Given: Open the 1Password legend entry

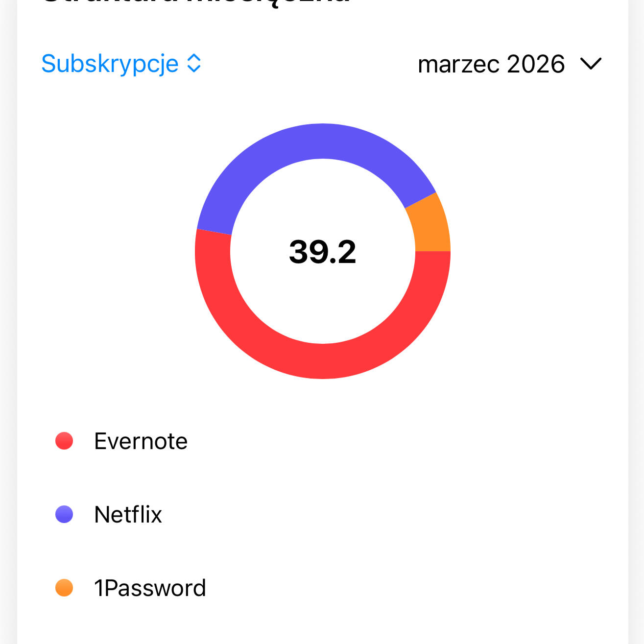Looking at the screenshot, I should [x=150, y=588].
